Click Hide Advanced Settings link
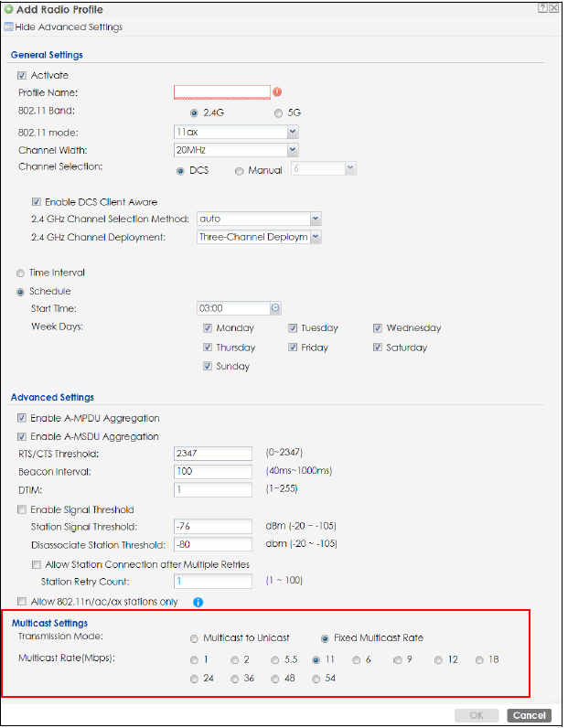The width and height of the screenshot is (568, 728). (69, 27)
